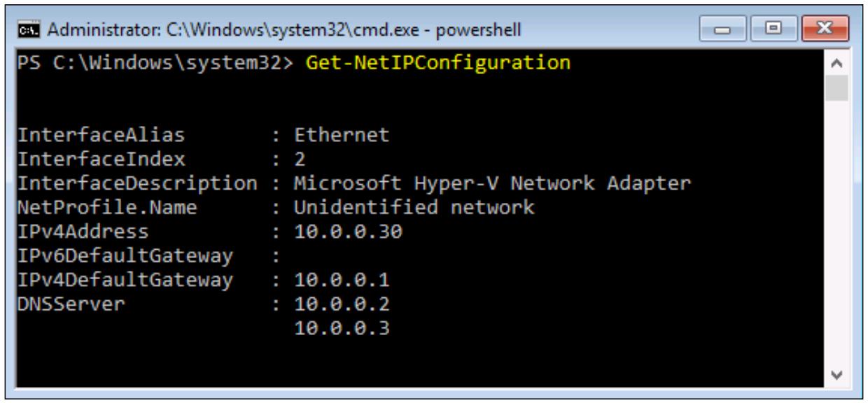Click the InterfaceAlias value Ethernet
The image size is (868, 403).
tap(342, 135)
